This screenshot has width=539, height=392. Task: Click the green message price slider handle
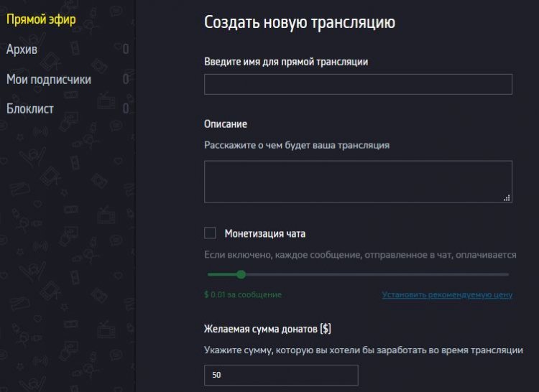pyautogui.click(x=241, y=274)
